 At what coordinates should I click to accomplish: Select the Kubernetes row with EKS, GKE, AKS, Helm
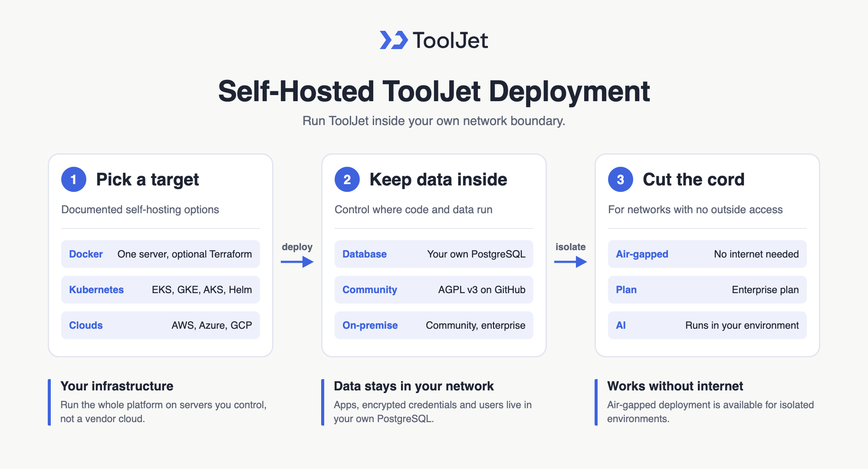[161, 290]
